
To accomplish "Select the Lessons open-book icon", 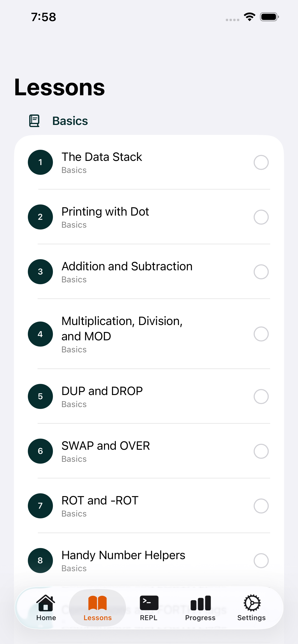I will click(x=97, y=603).
